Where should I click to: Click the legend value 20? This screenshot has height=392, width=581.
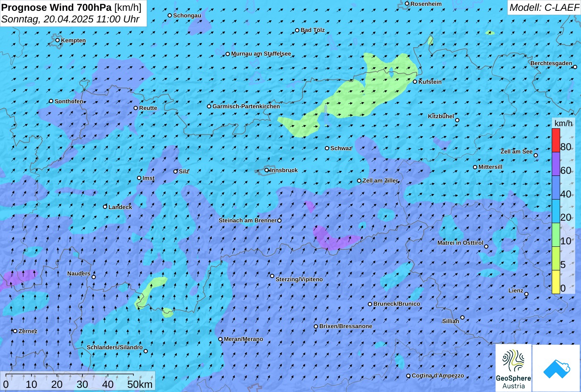pyautogui.click(x=566, y=217)
